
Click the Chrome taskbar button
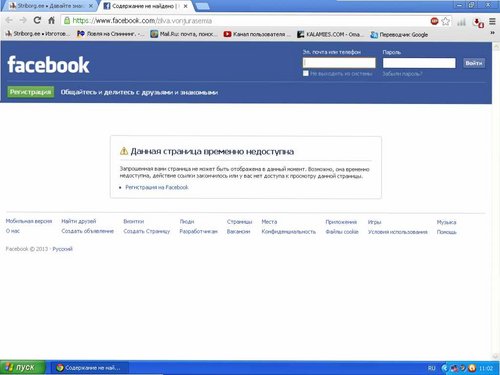(x=89, y=368)
